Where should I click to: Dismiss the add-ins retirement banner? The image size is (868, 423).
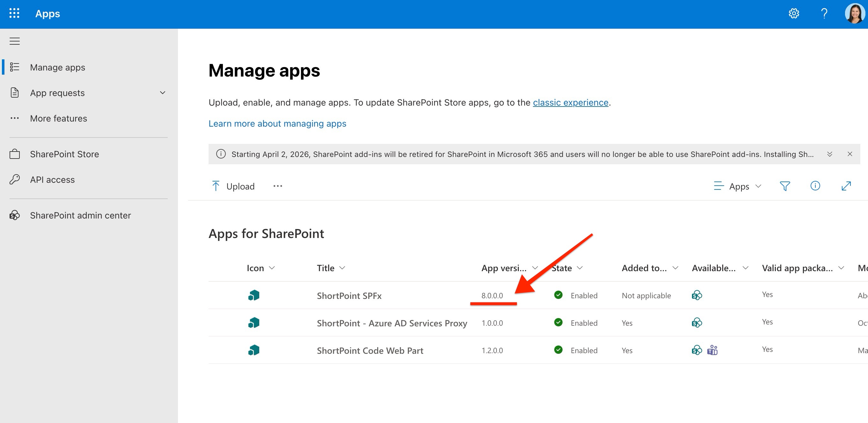pos(850,154)
